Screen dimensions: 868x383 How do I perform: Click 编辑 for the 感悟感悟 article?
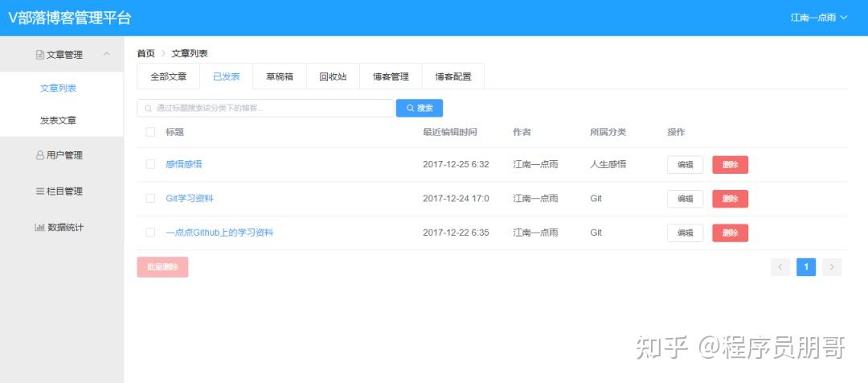click(686, 165)
